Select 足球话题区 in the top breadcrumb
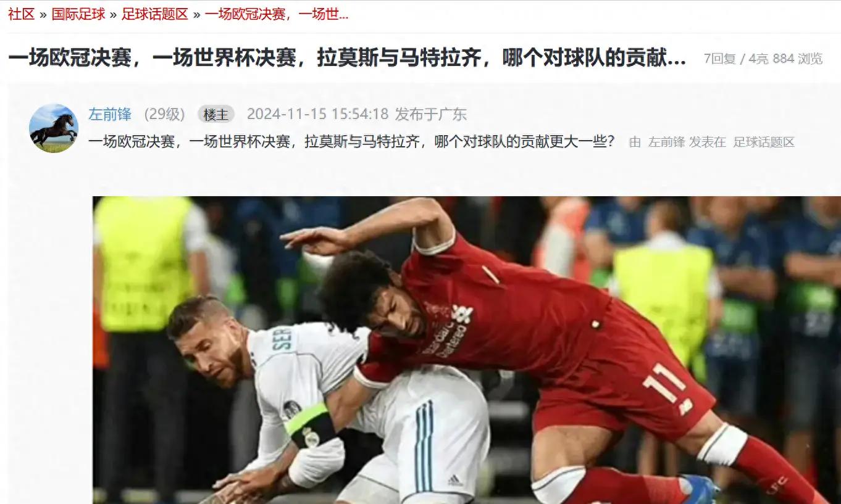The width and height of the screenshot is (841, 504). (x=154, y=14)
